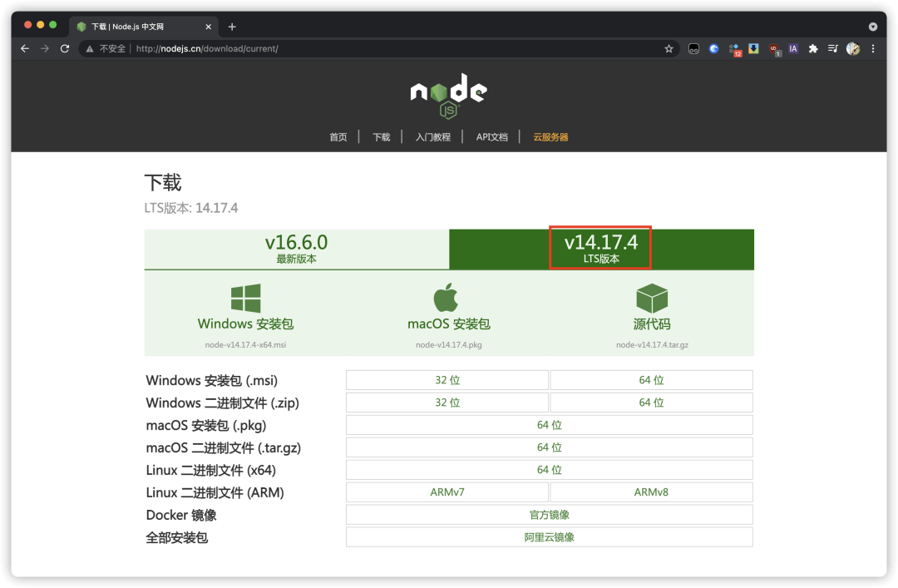Screen dimensions: 898x588
Task: Go to 下载 nav item
Action: click(381, 137)
